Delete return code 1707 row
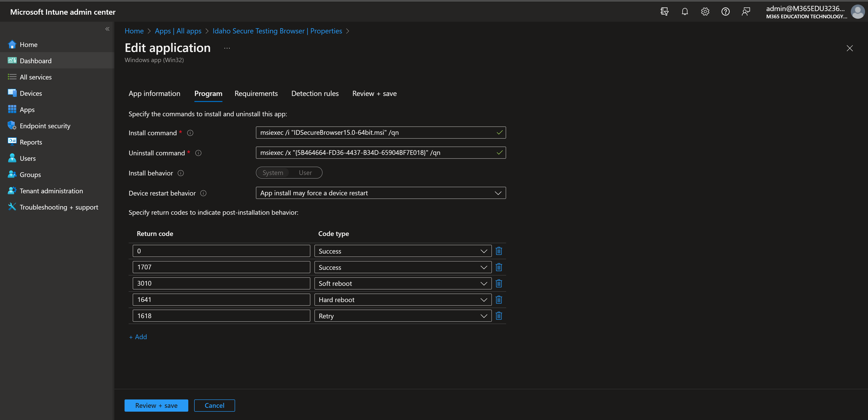The height and width of the screenshot is (420, 868). pyautogui.click(x=499, y=267)
